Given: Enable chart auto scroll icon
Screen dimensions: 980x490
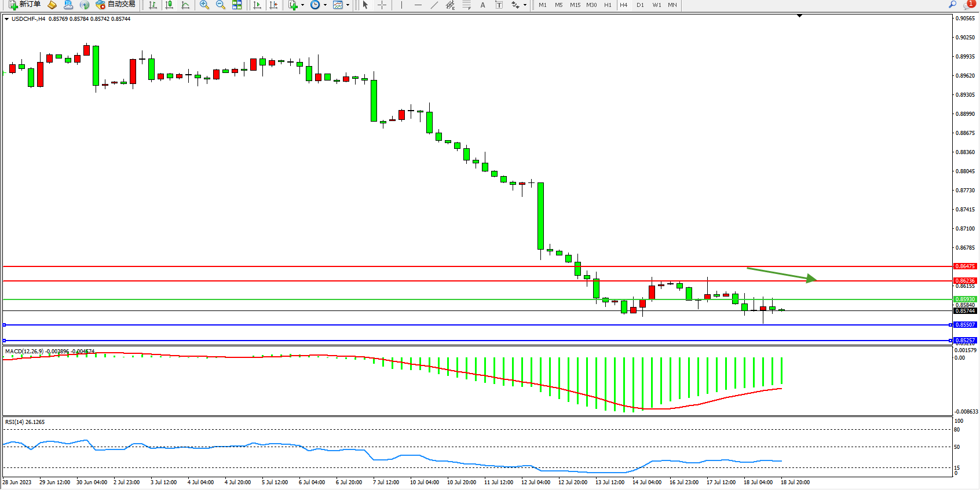Looking at the screenshot, I should tap(258, 5).
